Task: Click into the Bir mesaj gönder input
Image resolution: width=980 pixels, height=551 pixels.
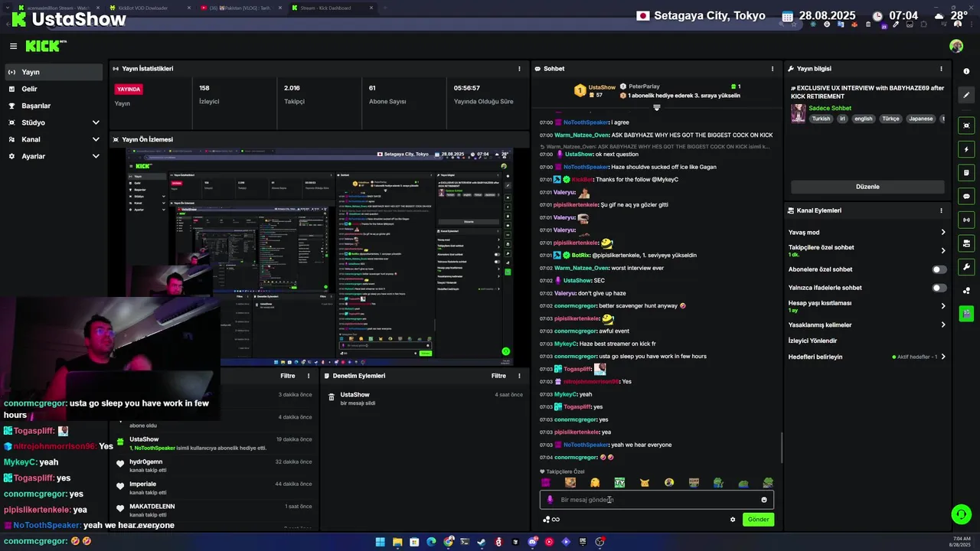Action: [657, 500]
